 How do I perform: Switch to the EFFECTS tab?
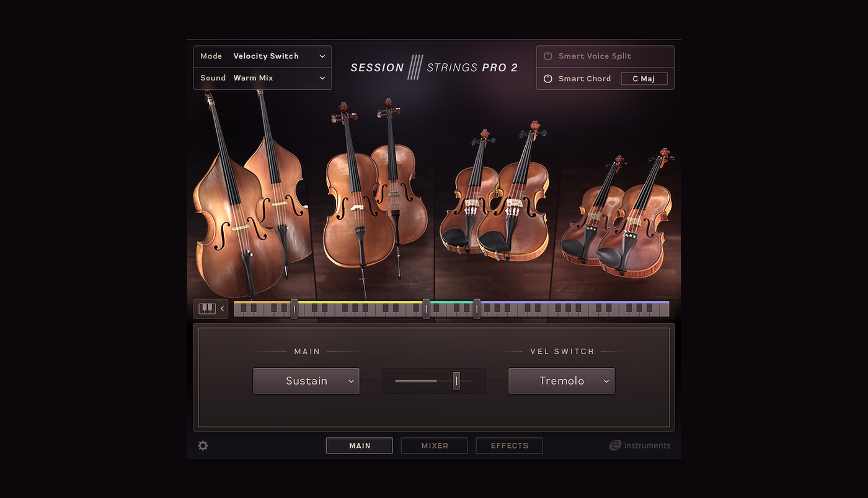click(x=510, y=445)
